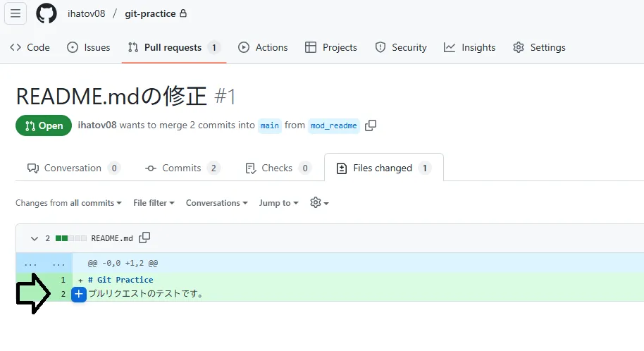Viewport: 644px width, 351px height.
Task: Click the green Open status badge
Action: [x=44, y=125]
